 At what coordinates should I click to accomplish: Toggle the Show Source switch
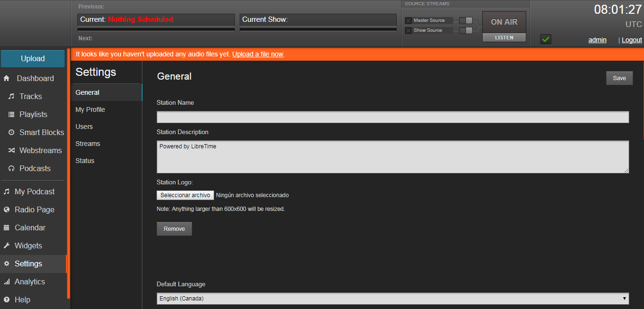coord(466,30)
